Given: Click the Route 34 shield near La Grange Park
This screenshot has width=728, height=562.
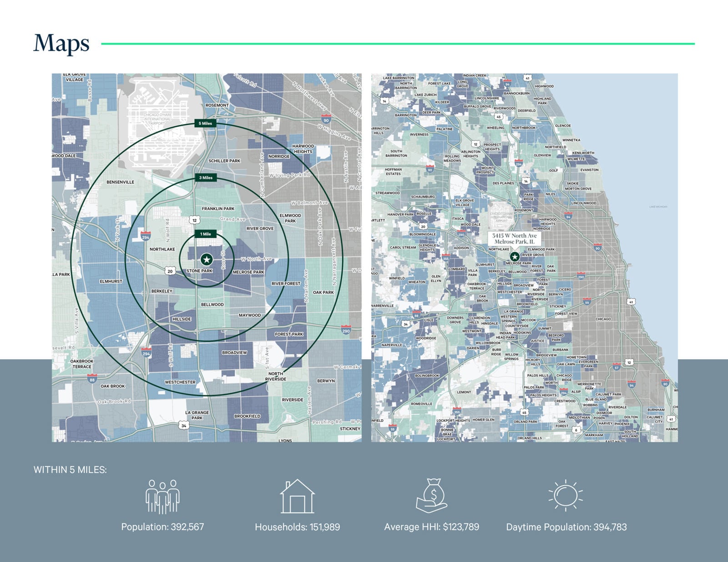Looking at the screenshot, I should point(184,426).
